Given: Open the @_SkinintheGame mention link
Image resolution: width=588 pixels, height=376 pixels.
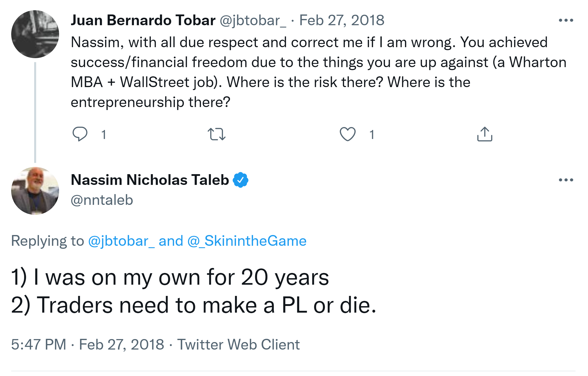Looking at the screenshot, I should (x=247, y=241).
